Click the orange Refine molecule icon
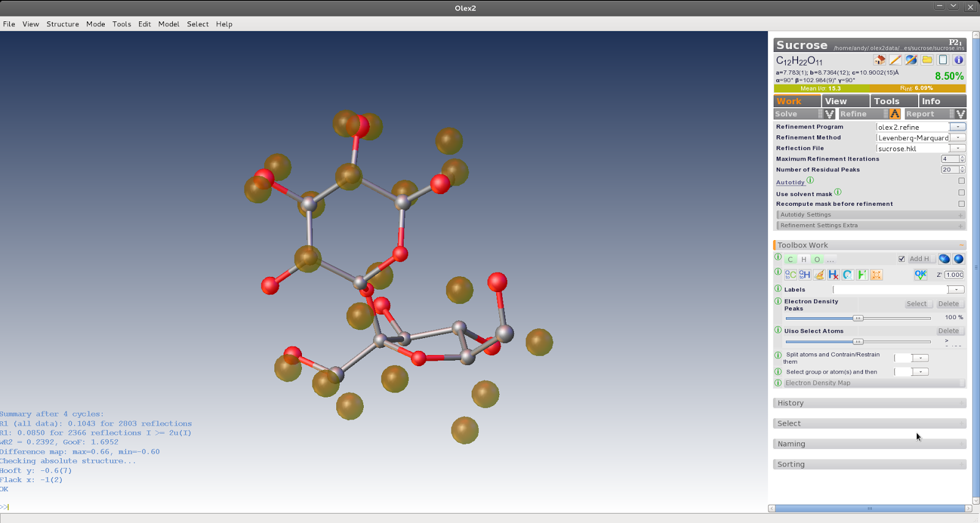 click(895, 114)
